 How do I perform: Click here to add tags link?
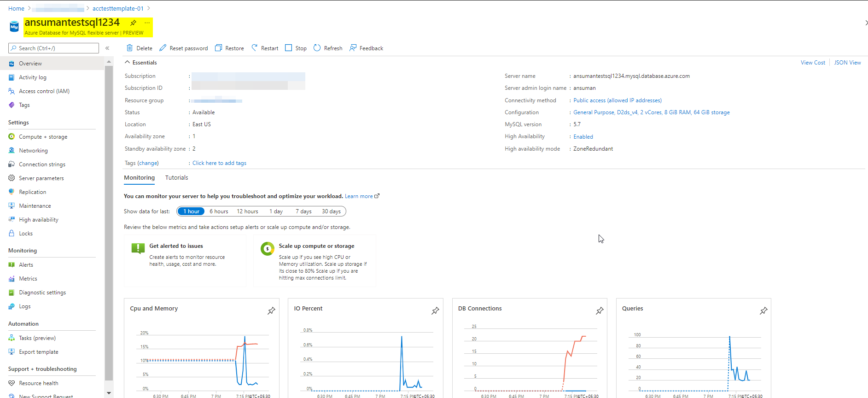pyautogui.click(x=219, y=163)
